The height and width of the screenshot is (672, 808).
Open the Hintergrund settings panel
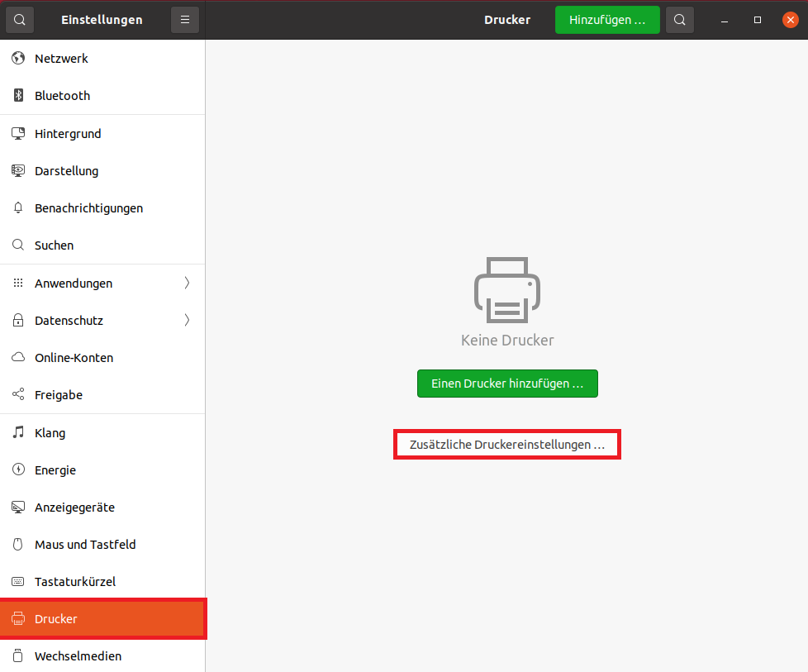coord(68,134)
